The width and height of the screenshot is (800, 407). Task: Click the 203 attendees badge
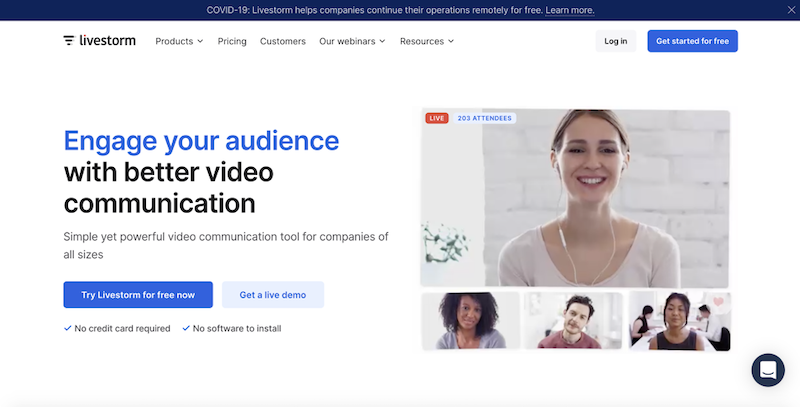tap(484, 118)
